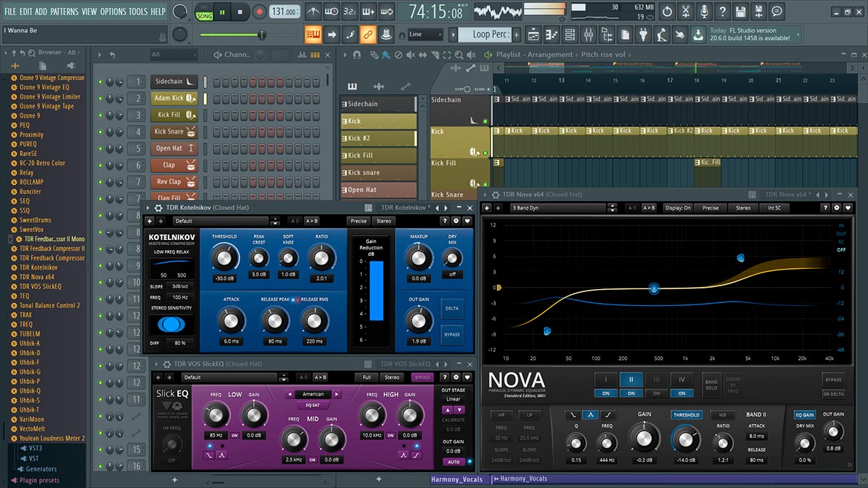This screenshot has height=488, width=868.
Task: Toggle the BYPASS button in SlickEQ
Action: tap(422, 377)
